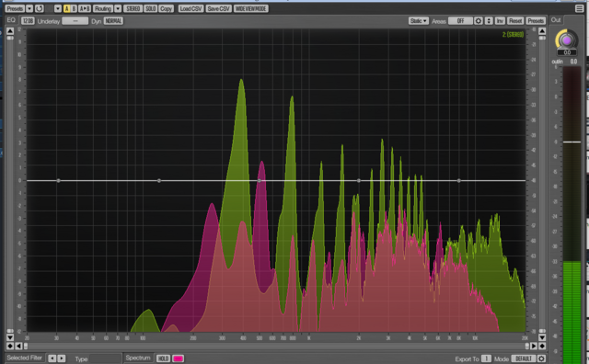The image size is (589, 364).
Task: Click the Copy button
Action: pyautogui.click(x=166, y=8)
